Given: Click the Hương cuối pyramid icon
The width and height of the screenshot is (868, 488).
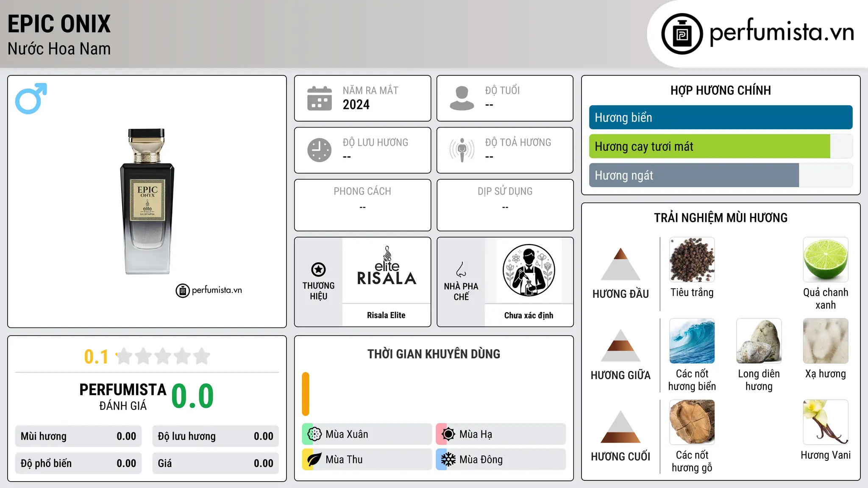Looking at the screenshot, I should click(620, 427).
